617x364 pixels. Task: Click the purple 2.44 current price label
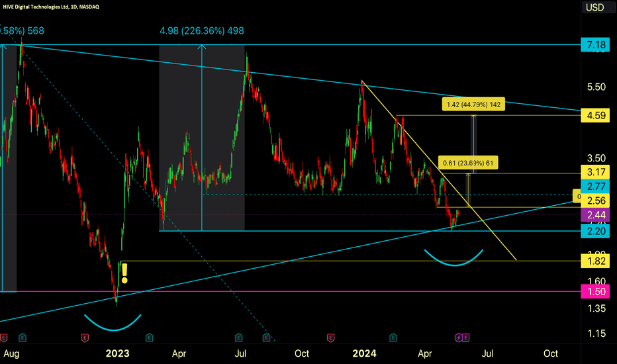(596, 215)
